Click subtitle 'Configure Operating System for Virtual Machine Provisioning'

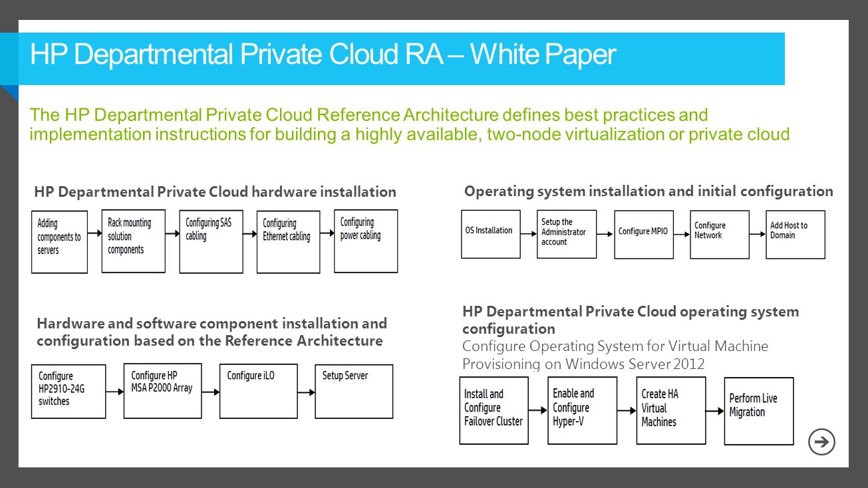615,355
